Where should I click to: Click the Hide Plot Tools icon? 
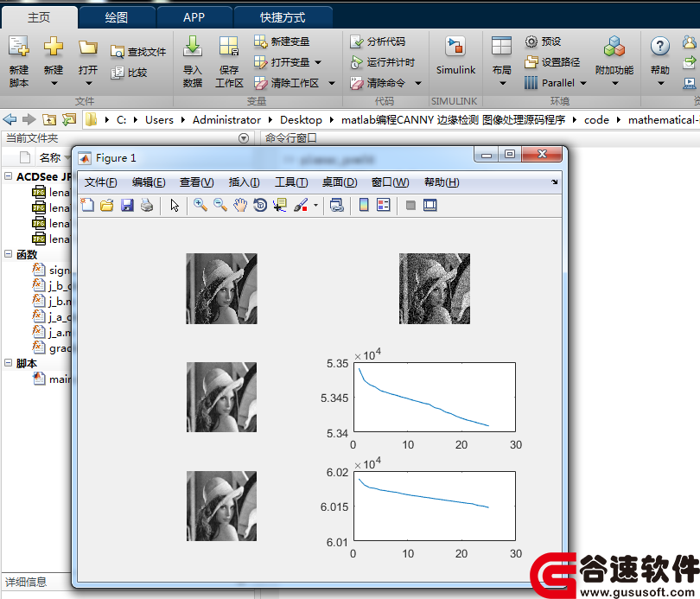(410, 206)
